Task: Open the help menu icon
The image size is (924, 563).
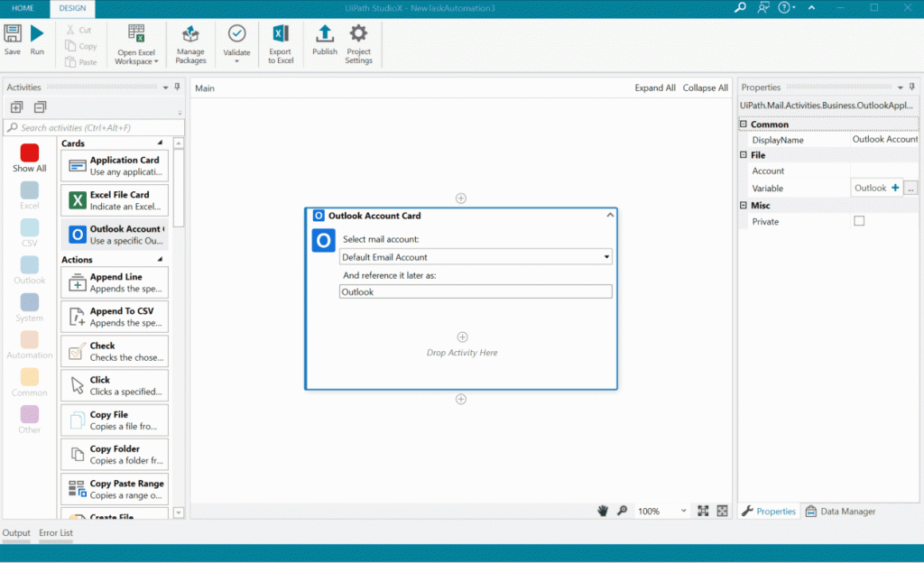Action: [786, 7]
